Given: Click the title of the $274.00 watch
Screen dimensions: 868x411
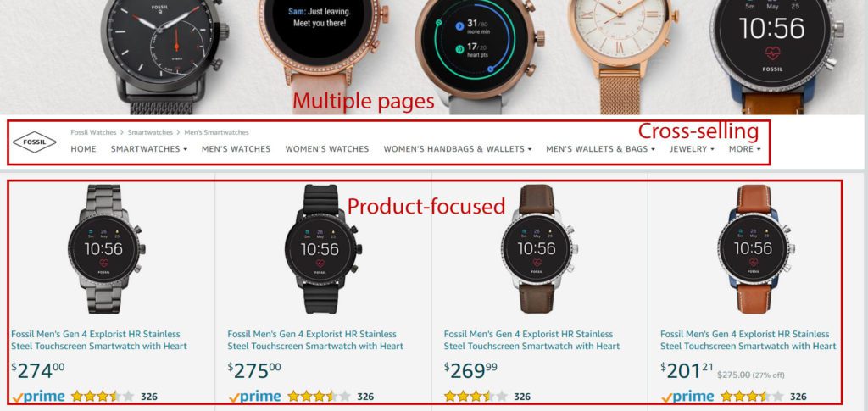Looking at the screenshot, I should tap(99, 340).
